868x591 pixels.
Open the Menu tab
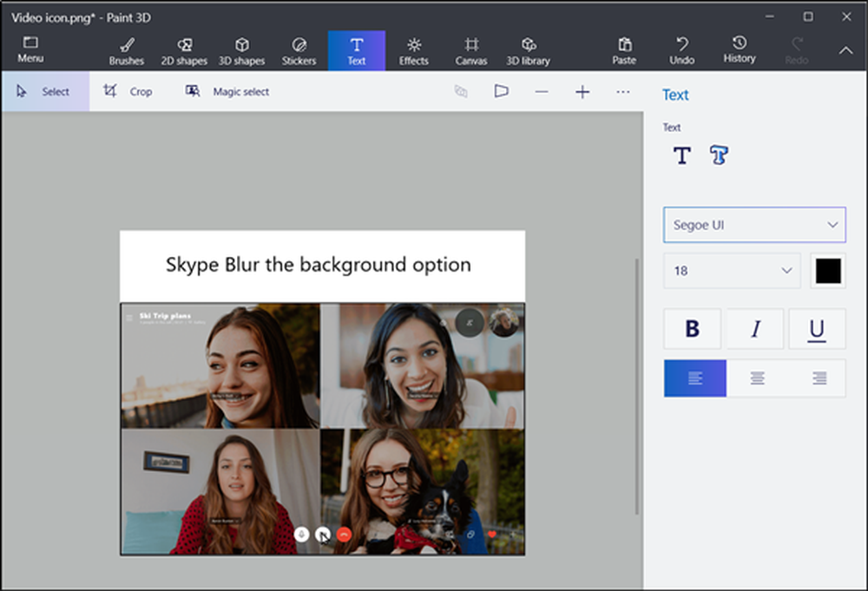click(x=30, y=50)
